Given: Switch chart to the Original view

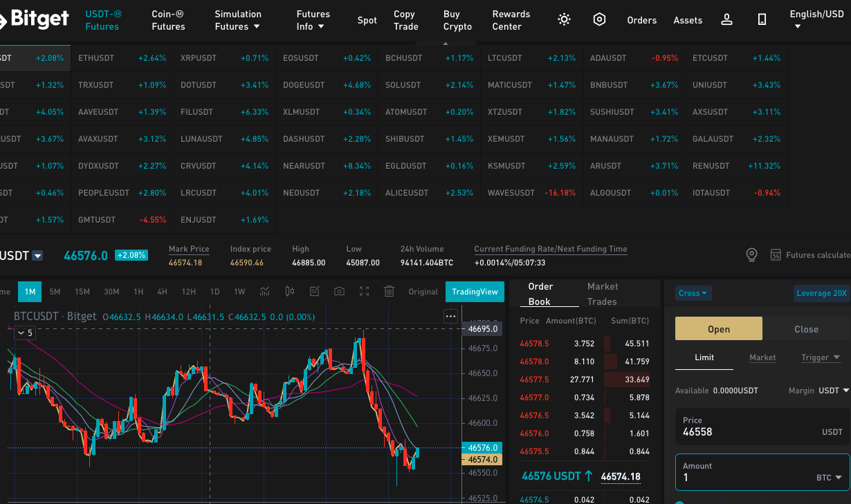Looking at the screenshot, I should 423,292.
